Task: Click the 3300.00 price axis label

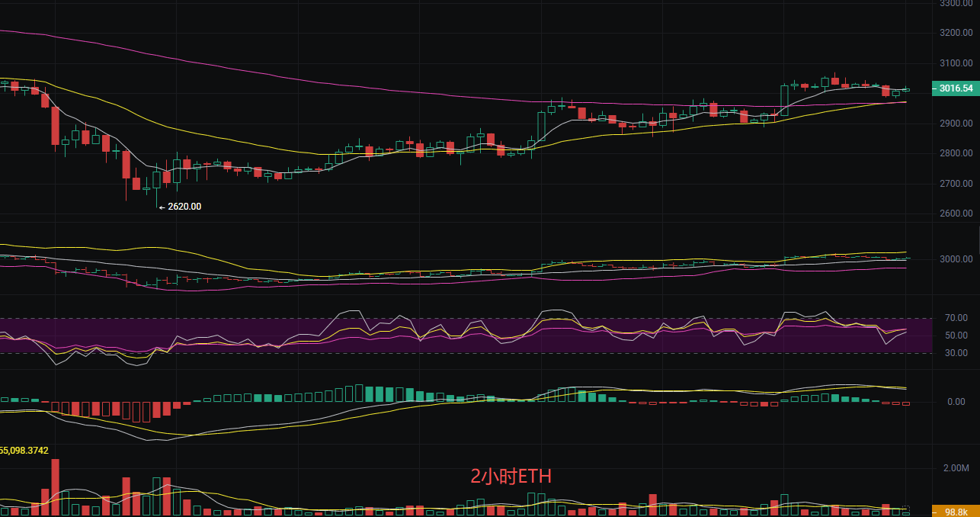Action: tap(956, 3)
